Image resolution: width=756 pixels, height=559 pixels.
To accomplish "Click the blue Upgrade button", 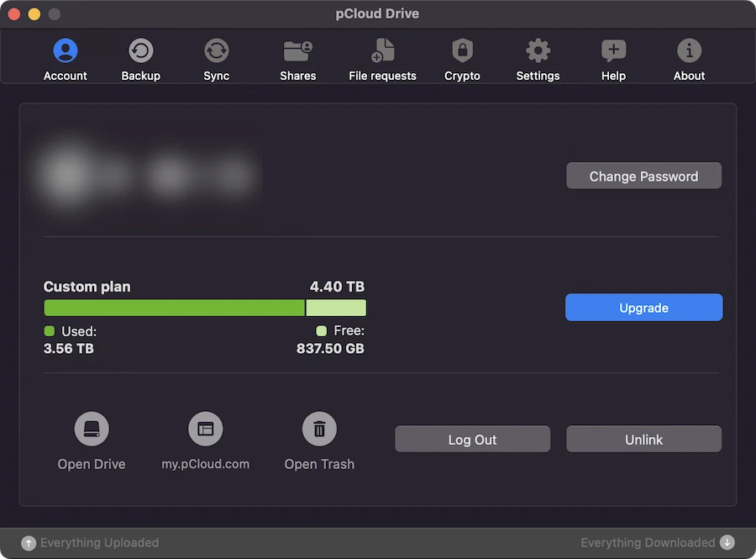I will pyautogui.click(x=643, y=307).
